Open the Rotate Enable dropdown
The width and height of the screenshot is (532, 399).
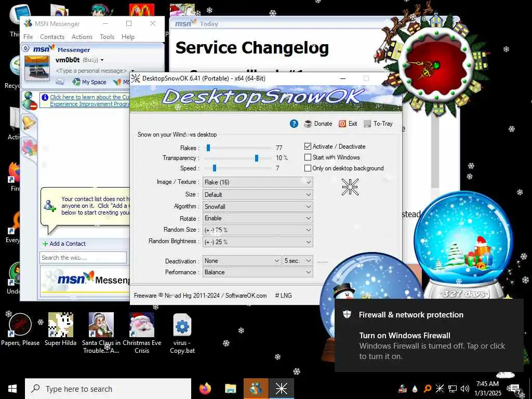click(x=258, y=218)
